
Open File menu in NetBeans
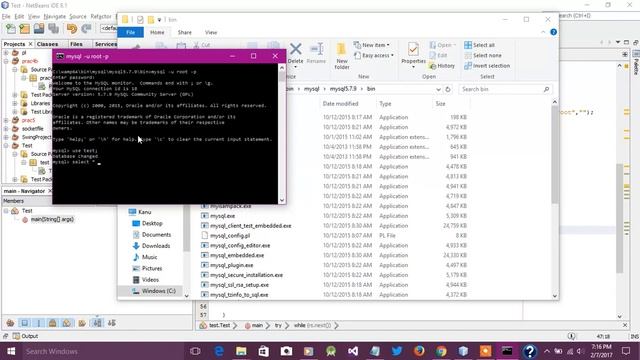click(6, 16)
